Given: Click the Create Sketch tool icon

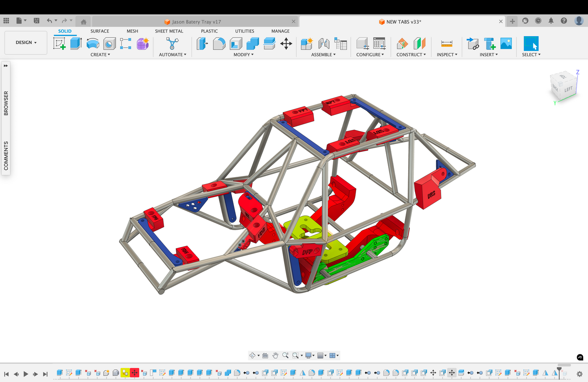Looking at the screenshot, I should point(59,44).
